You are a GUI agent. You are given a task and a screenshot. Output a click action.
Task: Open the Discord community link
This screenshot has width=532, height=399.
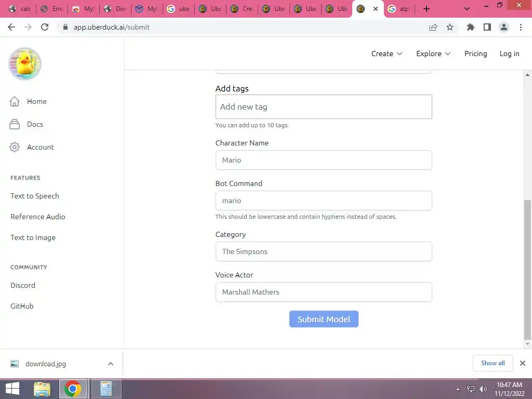[23, 285]
